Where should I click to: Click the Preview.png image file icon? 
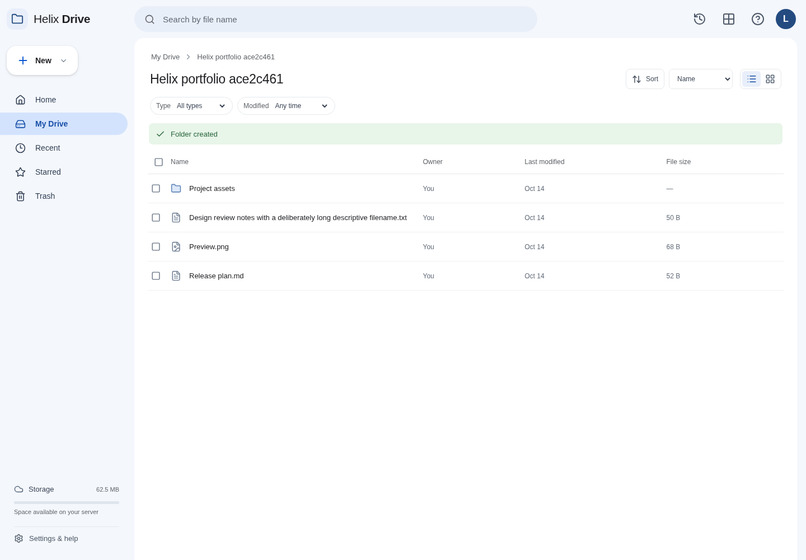(x=176, y=247)
